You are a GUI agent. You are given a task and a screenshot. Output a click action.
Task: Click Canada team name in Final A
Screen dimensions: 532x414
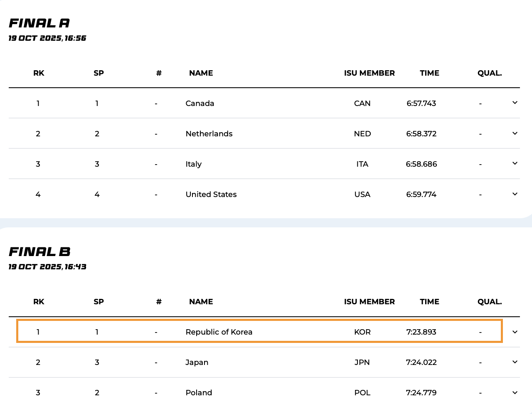(x=199, y=103)
